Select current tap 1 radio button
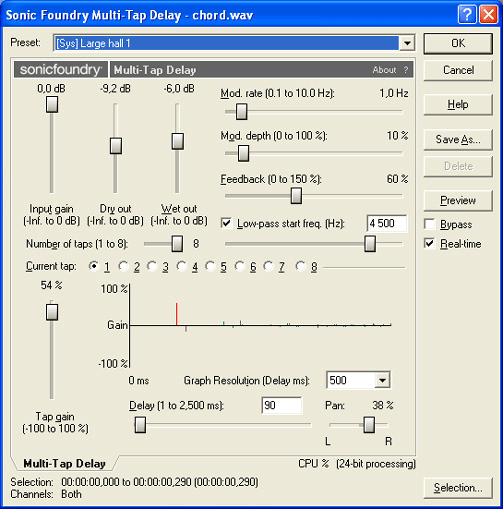The image size is (503, 509). (x=94, y=266)
